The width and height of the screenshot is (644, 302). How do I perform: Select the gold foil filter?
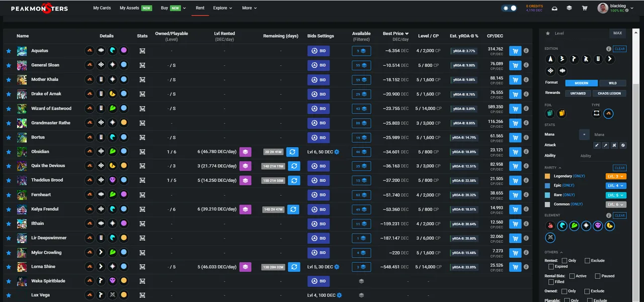coord(561,114)
